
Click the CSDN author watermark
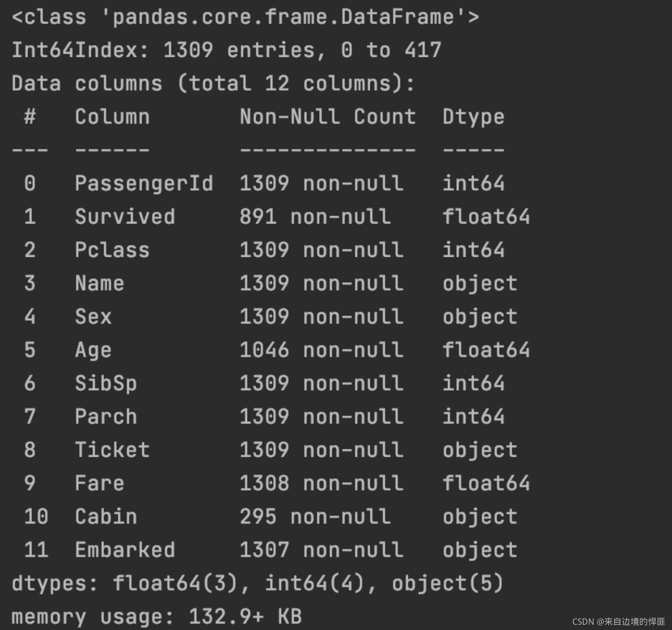tap(618, 622)
